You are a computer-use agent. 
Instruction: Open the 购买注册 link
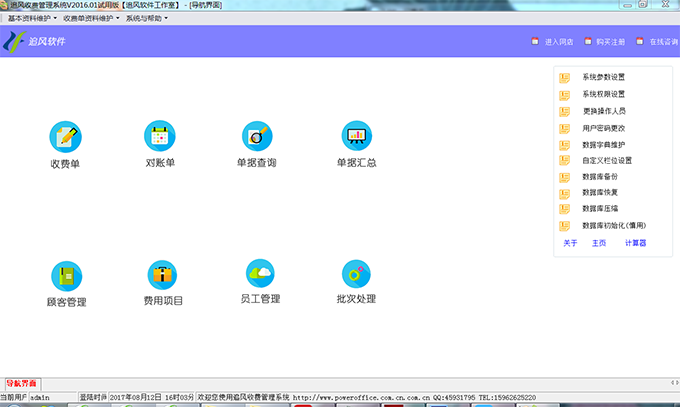tap(611, 42)
